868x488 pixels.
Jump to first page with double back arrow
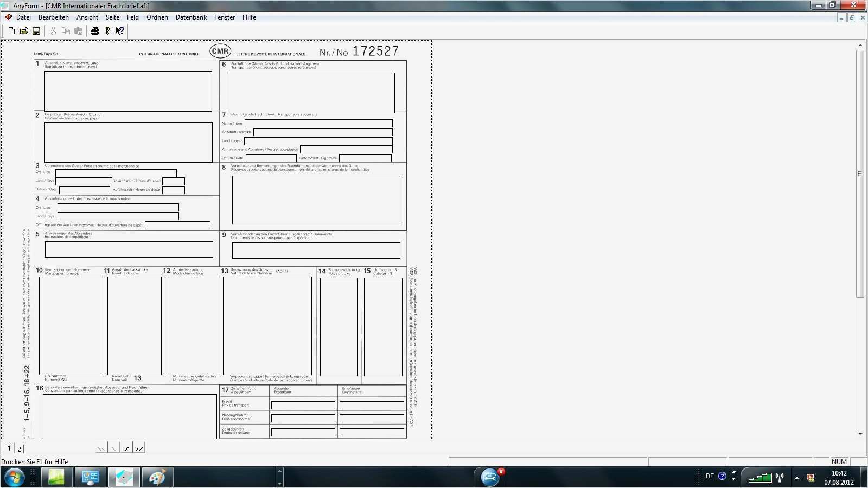pos(101,448)
